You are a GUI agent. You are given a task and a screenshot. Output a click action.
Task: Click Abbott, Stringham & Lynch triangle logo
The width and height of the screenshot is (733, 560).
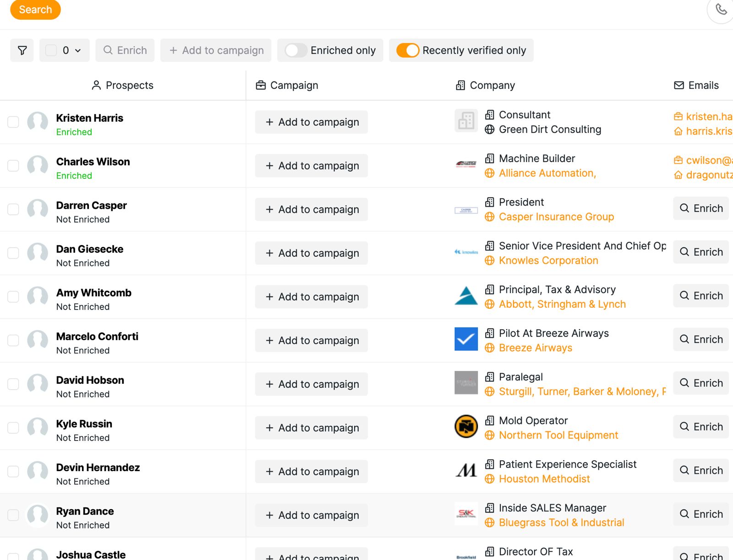point(466,296)
